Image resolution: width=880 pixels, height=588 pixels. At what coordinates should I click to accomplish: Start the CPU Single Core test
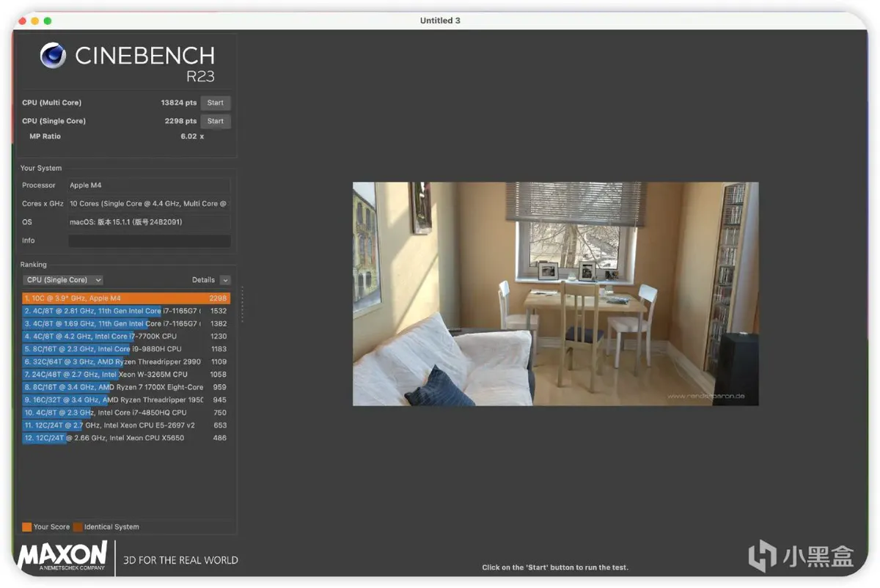pyautogui.click(x=216, y=122)
